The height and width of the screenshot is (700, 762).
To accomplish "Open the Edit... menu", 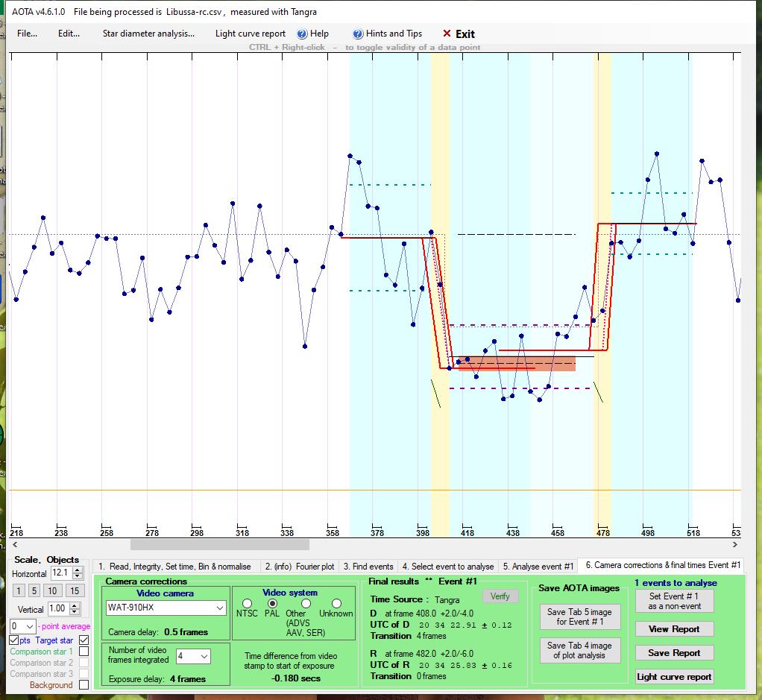I will pos(69,34).
